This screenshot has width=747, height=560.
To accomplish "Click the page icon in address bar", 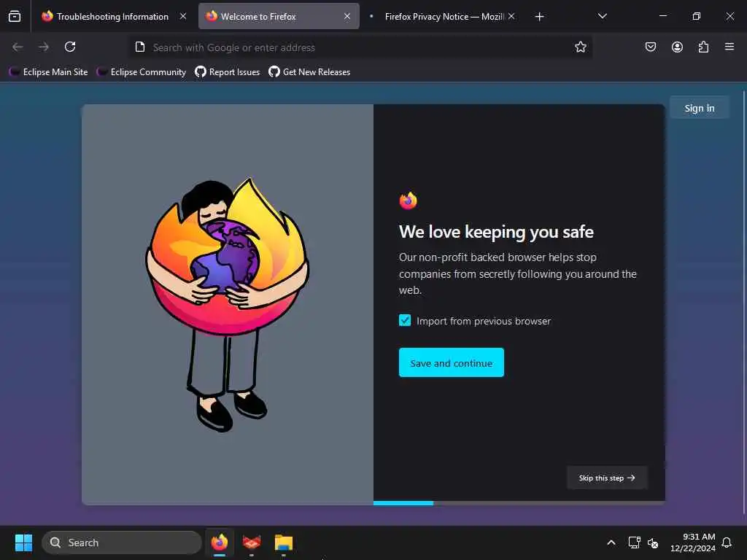I will [139, 47].
